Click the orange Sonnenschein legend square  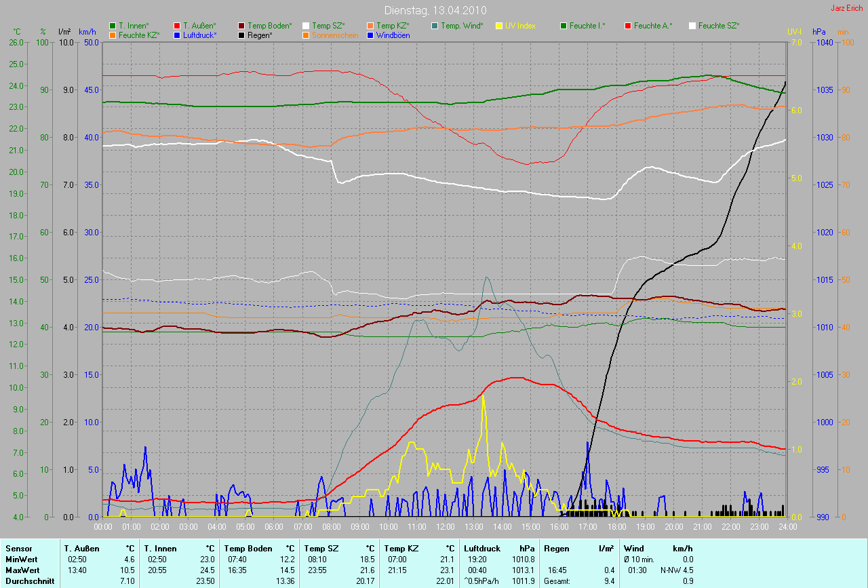tap(306, 35)
